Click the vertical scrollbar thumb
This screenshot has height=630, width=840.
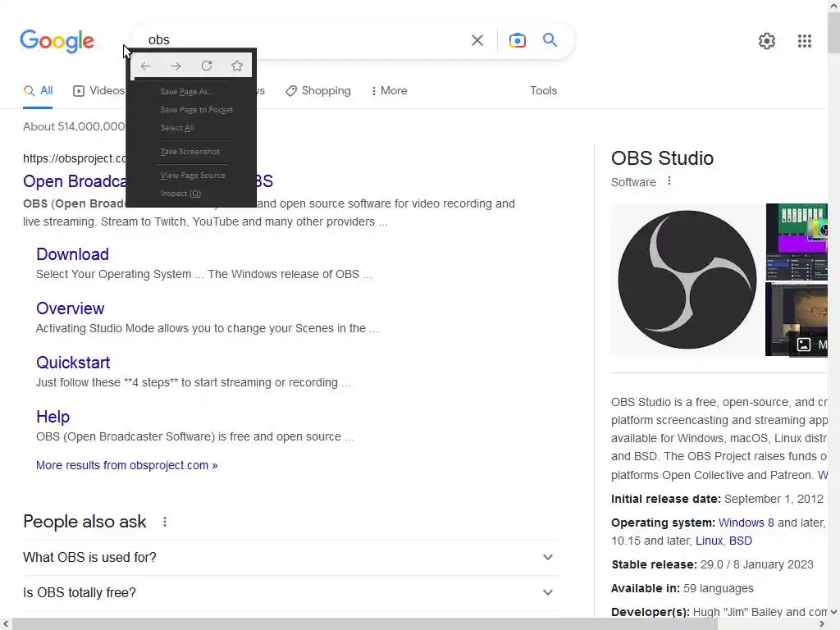(833, 32)
